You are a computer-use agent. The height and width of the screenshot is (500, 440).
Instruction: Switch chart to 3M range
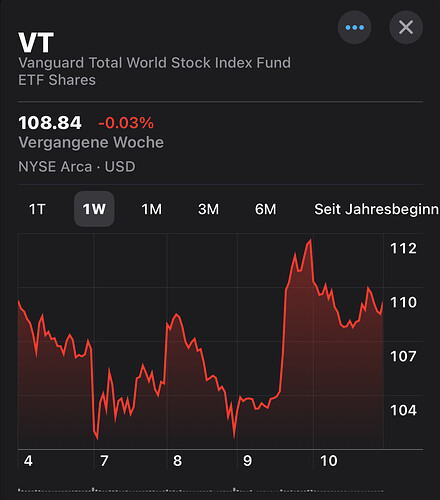point(208,209)
